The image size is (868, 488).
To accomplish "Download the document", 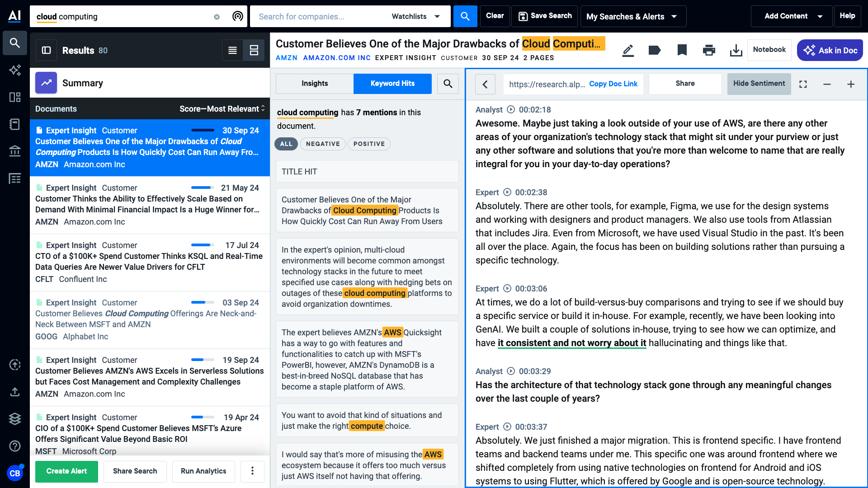I will pyautogui.click(x=736, y=50).
